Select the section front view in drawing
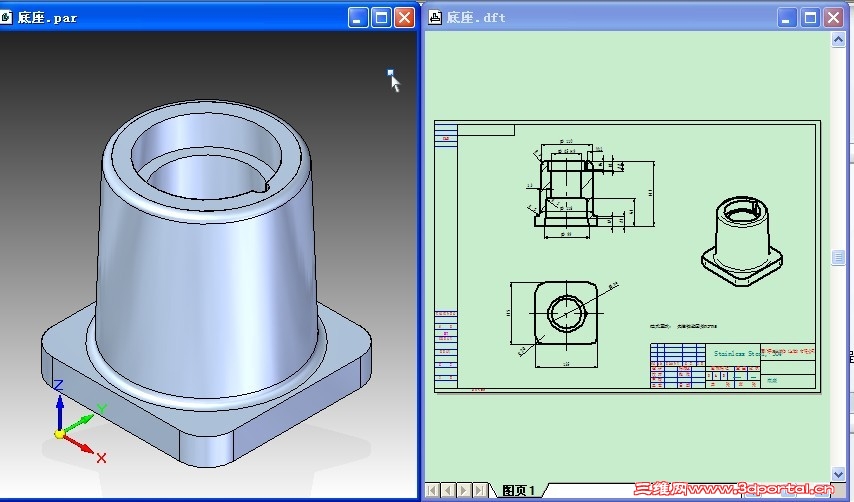Viewport: 854px width, 502px height. click(566, 193)
